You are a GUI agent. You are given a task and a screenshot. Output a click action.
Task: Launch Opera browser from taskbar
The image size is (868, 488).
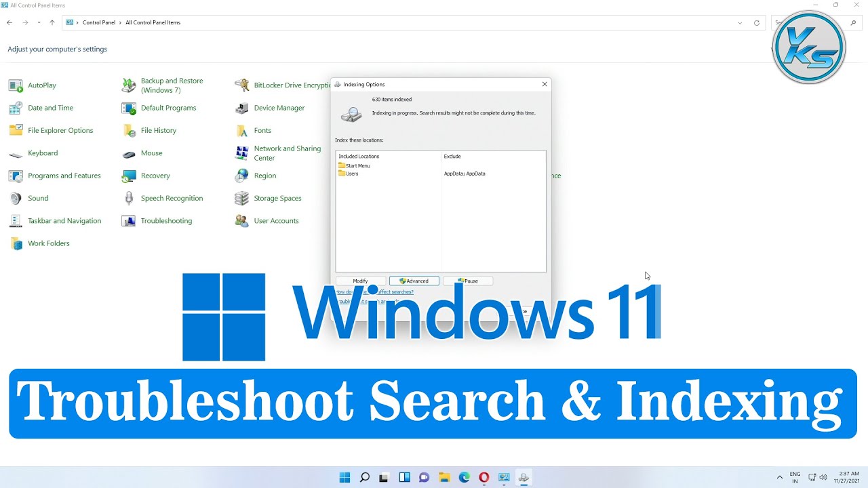point(484,477)
